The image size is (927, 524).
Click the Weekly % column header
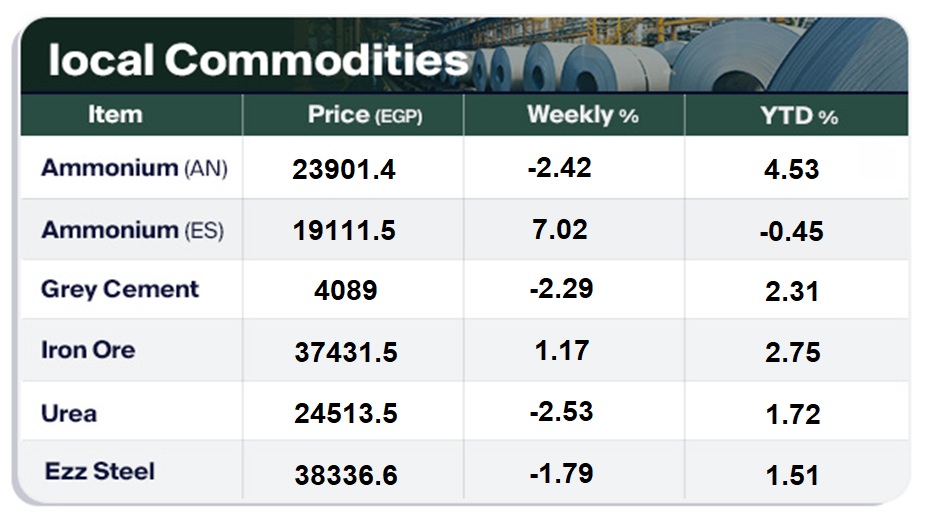tap(582, 115)
